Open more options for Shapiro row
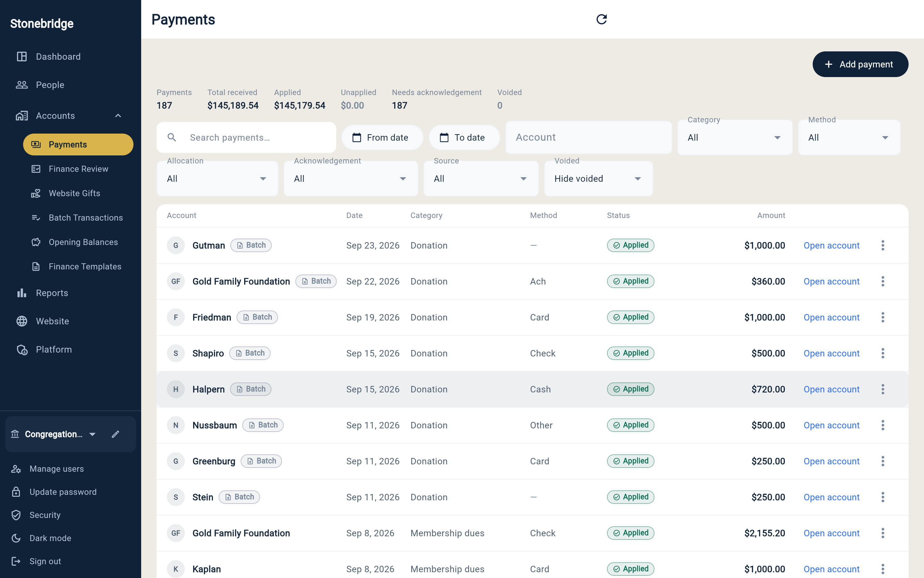 click(x=883, y=353)
